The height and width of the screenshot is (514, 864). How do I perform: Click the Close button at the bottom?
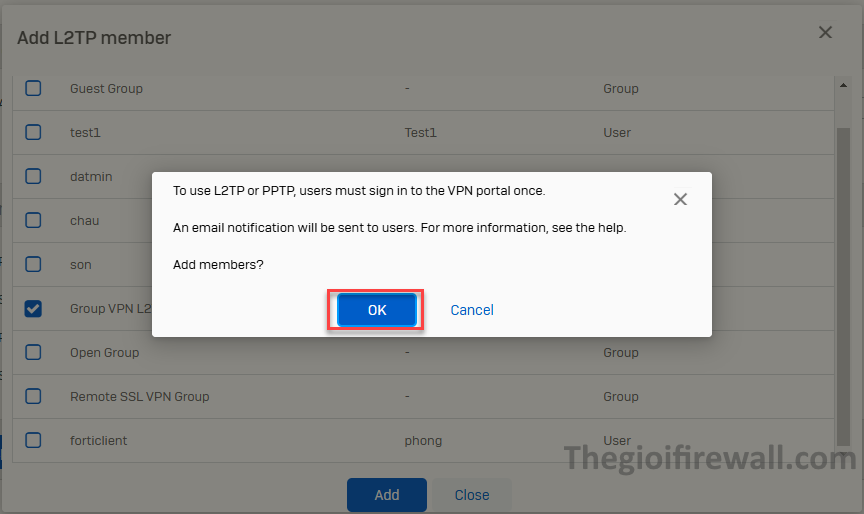(472, 495)
